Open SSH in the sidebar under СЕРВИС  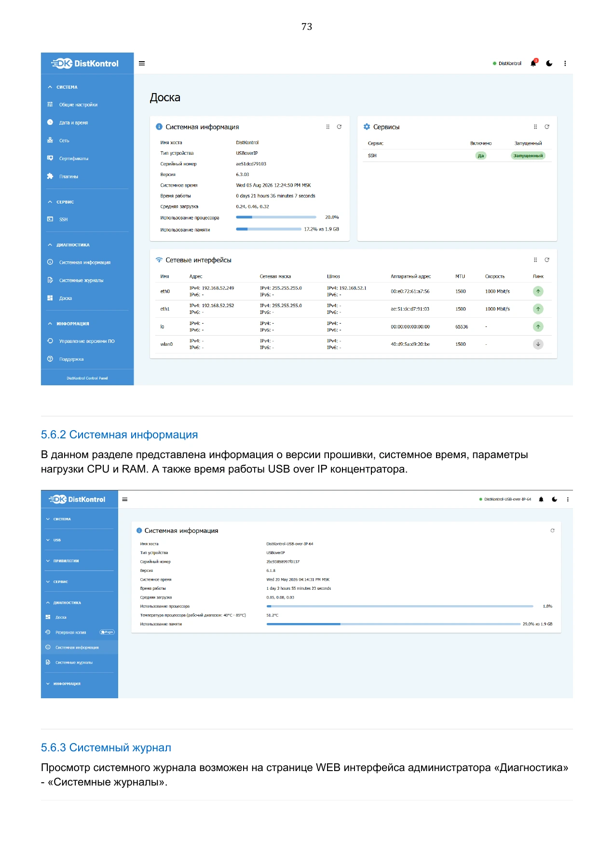pyautogui.click(x=63, y=219)
